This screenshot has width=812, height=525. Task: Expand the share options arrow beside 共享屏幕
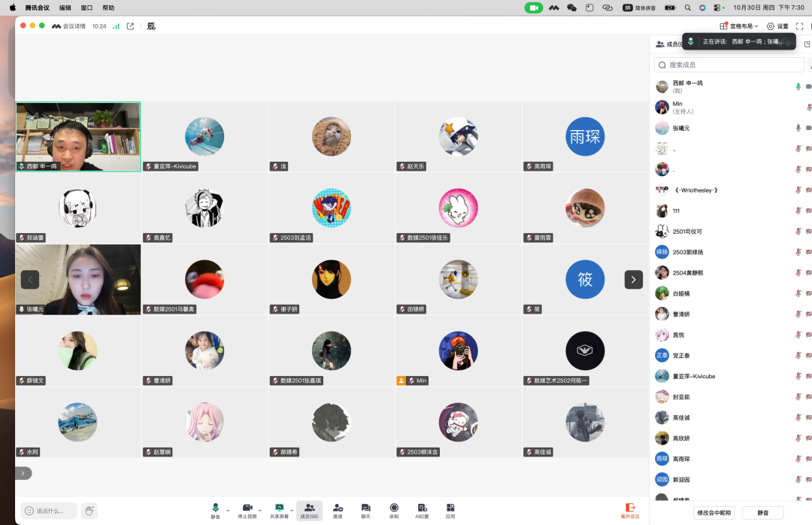(291, 509)
